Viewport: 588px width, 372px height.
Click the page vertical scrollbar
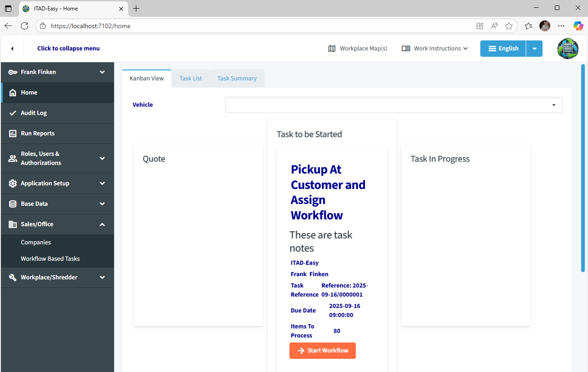[583, 168]
